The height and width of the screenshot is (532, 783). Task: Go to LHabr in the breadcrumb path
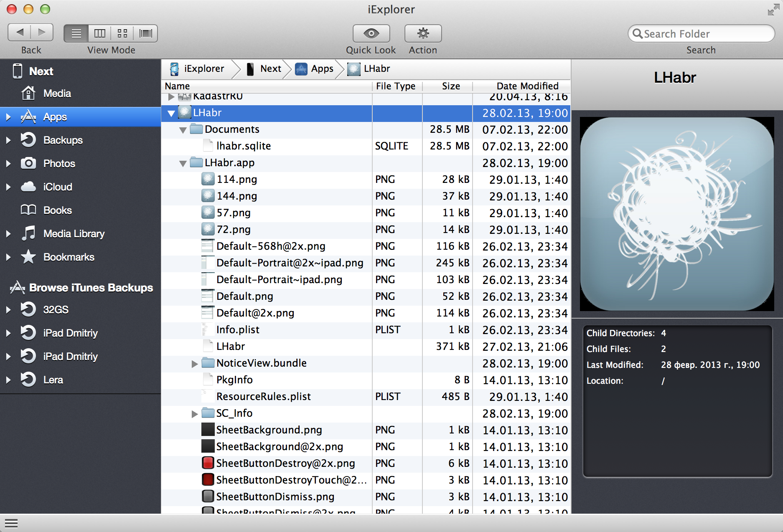369,69
